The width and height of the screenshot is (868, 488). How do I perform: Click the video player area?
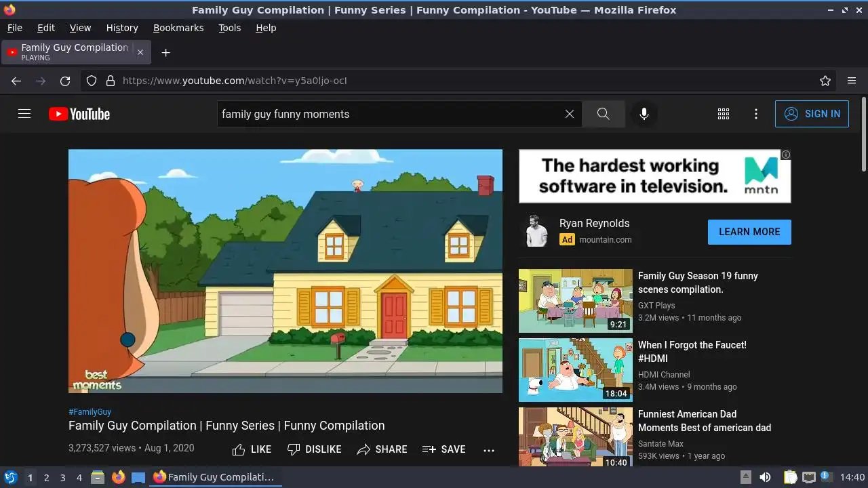point(285,271)
